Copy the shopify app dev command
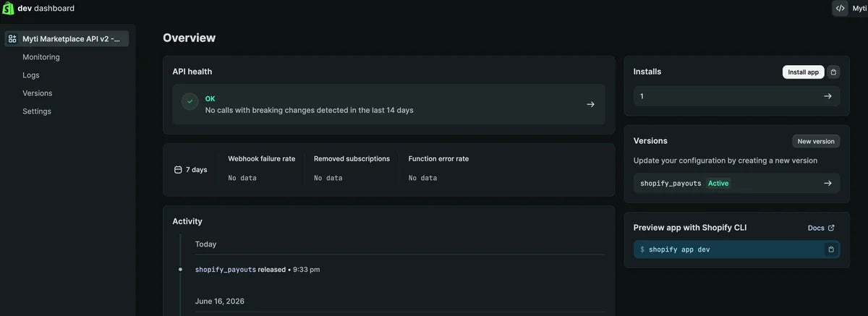 click(831, 249)
